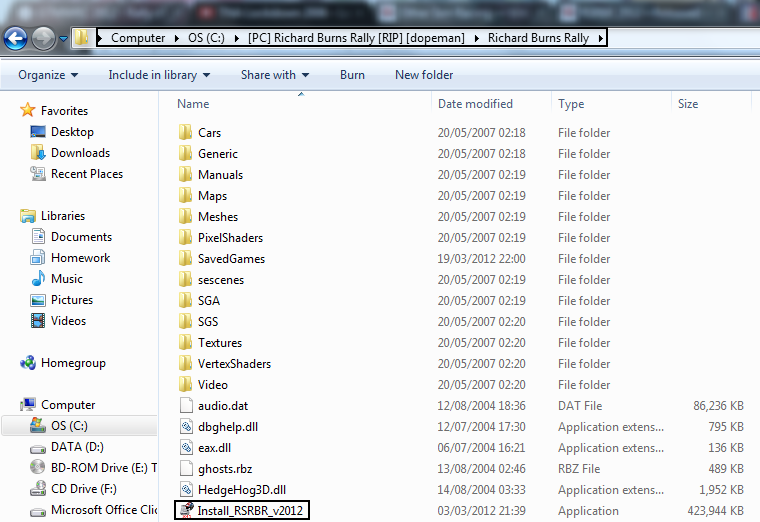Image resolution: width=760 pixels, height=522 pixels.
Task: Click the Videos filmstrip icon
Action: [x=38, y=321]
